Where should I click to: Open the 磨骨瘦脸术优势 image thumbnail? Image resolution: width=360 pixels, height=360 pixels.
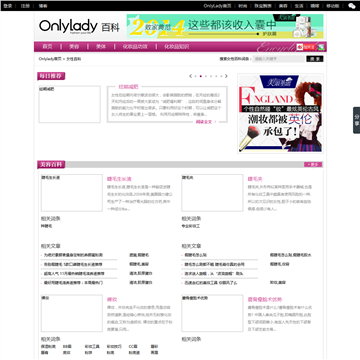click(x=212, y=313)
